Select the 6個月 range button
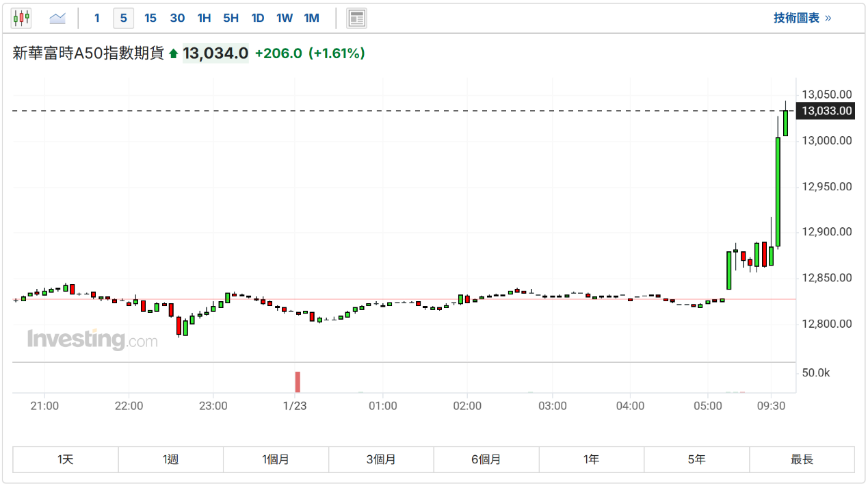The height and width of the screenshot is (486, 868). pyautogui.click(x=486, y=459)
